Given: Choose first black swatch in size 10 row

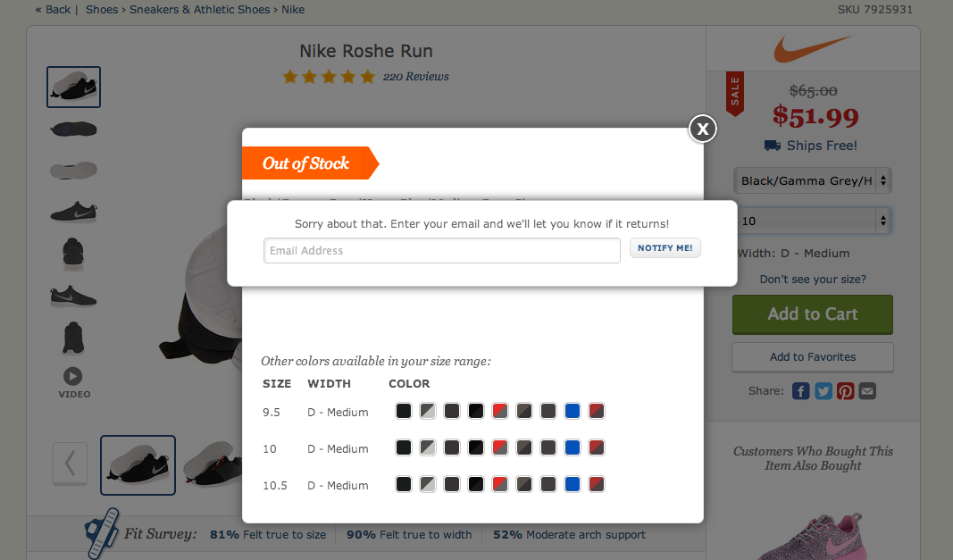Looking at the screenshot, I should (x=404, y=447).
